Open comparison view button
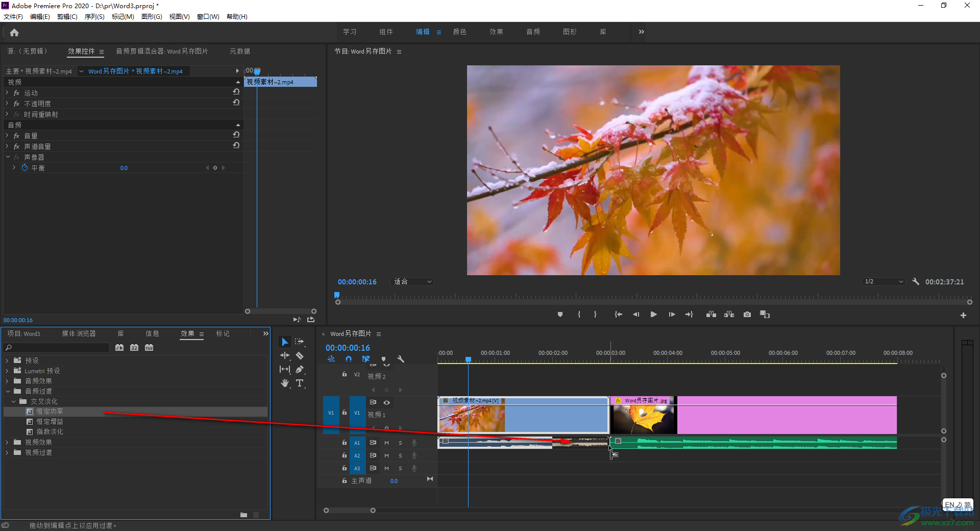This screenshot has width=980, height=531. 765,315
